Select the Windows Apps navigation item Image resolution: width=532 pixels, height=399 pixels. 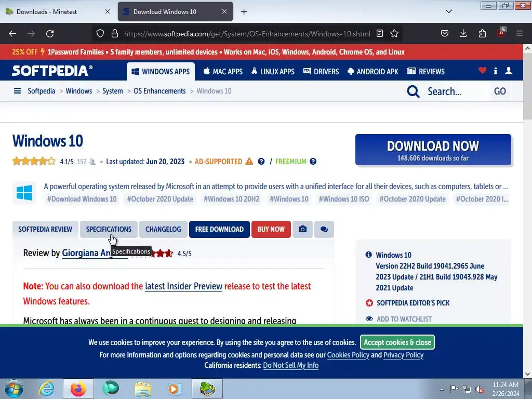point(161,72)
